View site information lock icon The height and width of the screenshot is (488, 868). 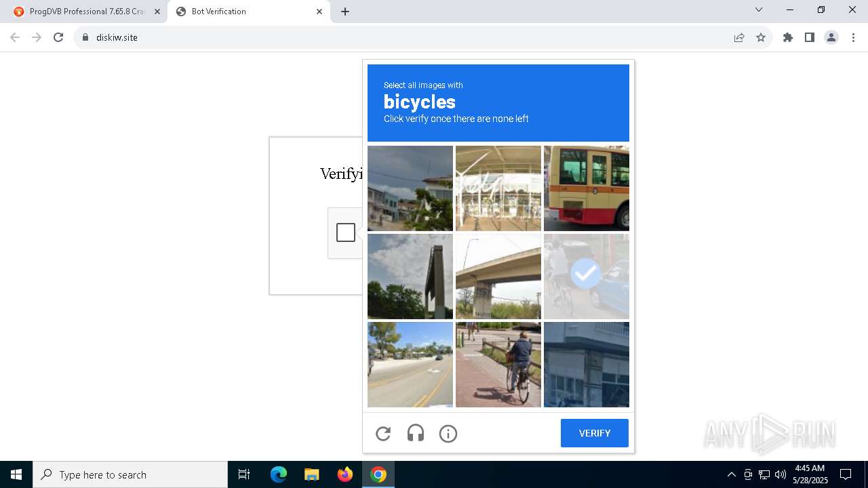(x=85, y=37)
